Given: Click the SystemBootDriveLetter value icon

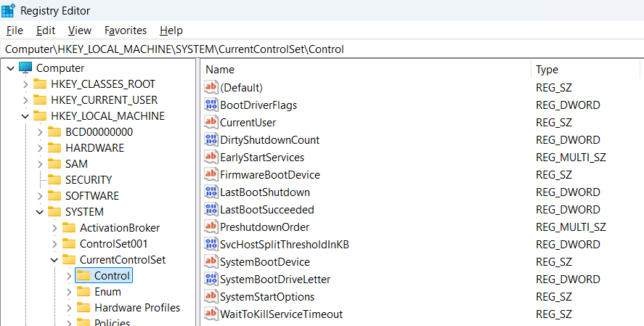Looking at the screenshot, I should click(211, 280).
